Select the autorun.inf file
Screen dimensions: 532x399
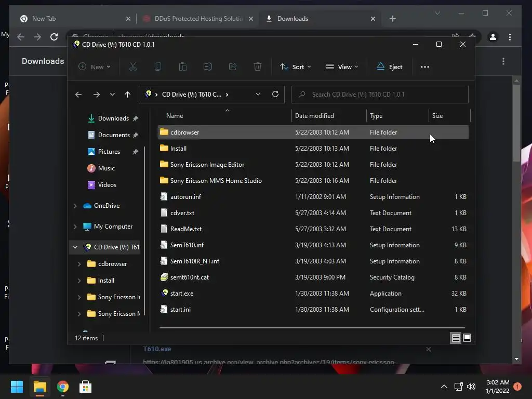pos(314,197)
